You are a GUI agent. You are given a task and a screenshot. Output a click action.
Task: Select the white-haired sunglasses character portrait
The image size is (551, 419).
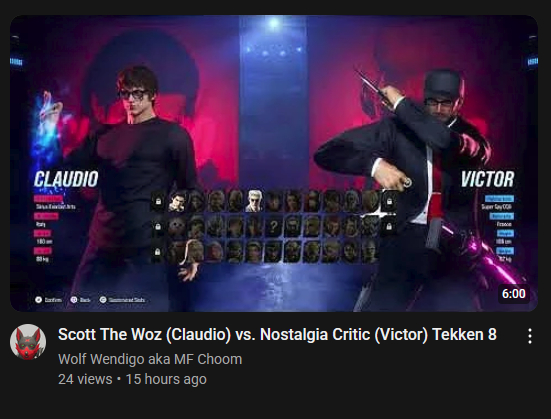(254, 201)
